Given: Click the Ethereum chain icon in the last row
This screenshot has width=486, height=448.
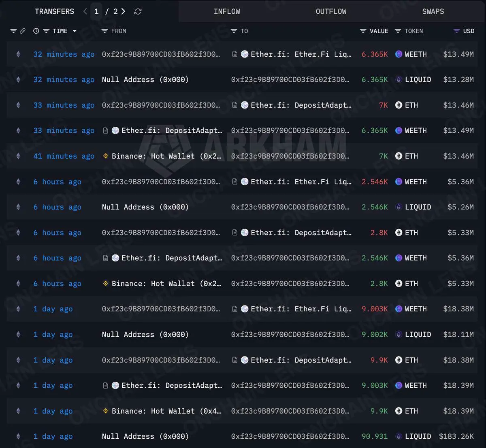Looking at the screenshot, I should coord(18,436).
